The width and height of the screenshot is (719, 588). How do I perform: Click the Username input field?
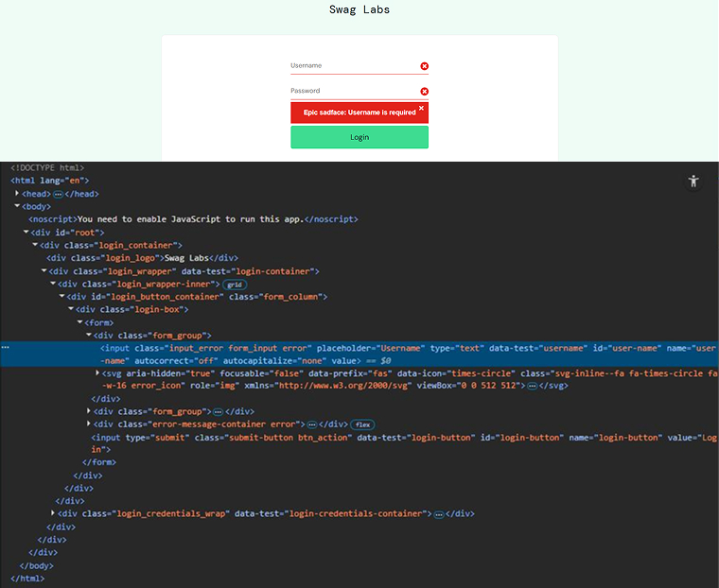(359, 66)
